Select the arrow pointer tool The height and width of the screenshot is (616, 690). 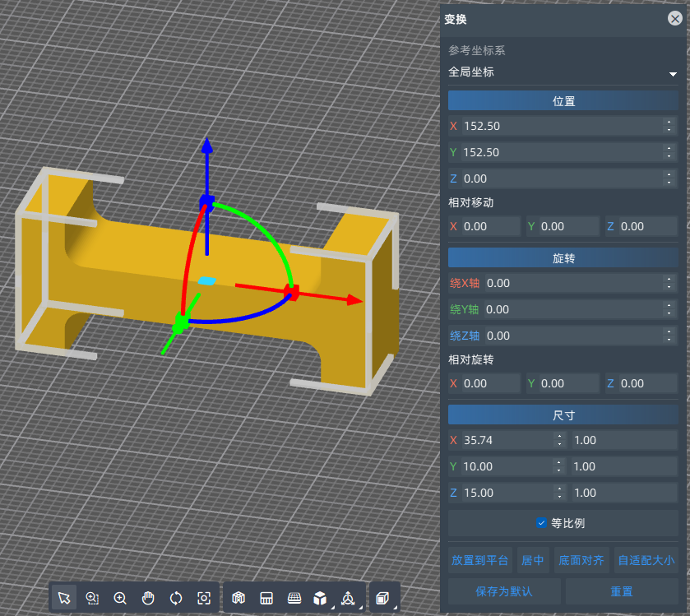pos(64,598)
